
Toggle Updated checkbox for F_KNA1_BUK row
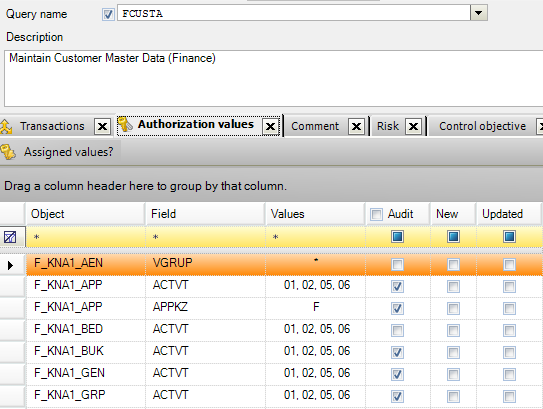pos(509,353)
